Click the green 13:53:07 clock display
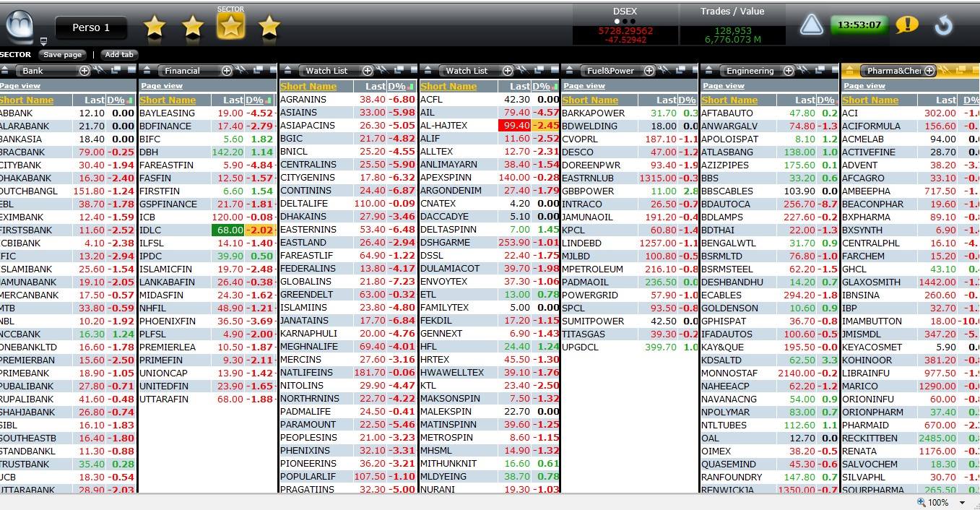 click(x=859, y=25)
